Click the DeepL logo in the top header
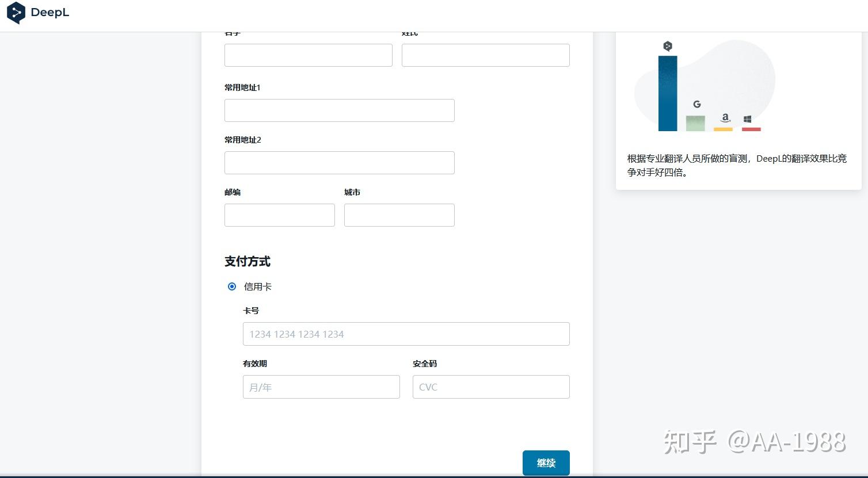The height and width of the screenshot is (478, 868). coord(37,13)
